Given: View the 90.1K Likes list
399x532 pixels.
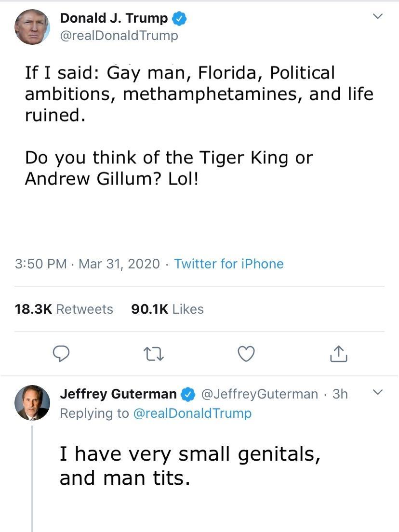Looking at the screenshot, I should point(168,309).
